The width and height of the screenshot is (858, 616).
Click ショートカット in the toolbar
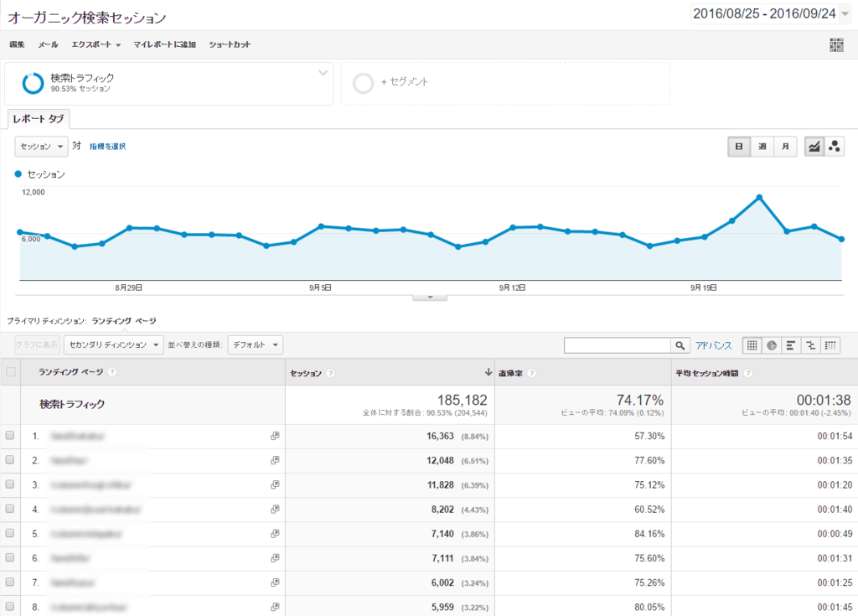coord(230,44)
